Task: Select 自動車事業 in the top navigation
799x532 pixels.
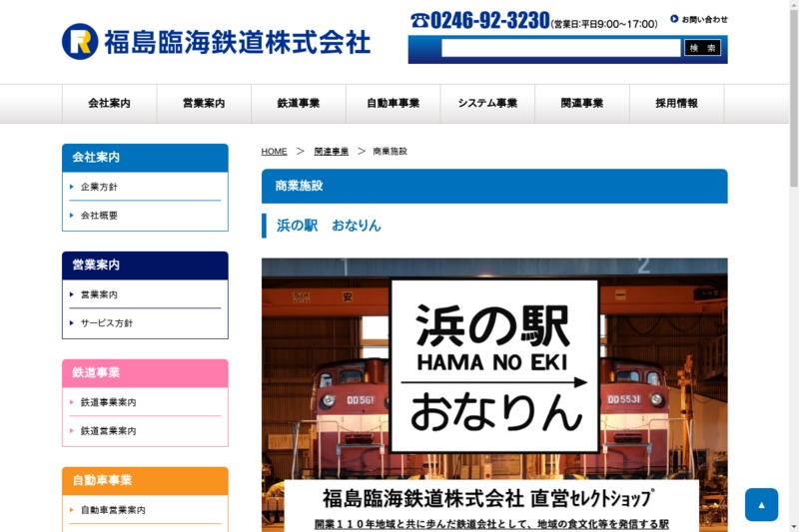Action: 393,104
